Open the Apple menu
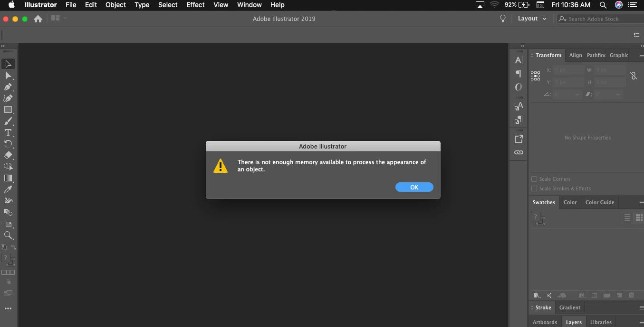Image resolution: width=644 pixels, height=327 pixels. tap(11, 5)
